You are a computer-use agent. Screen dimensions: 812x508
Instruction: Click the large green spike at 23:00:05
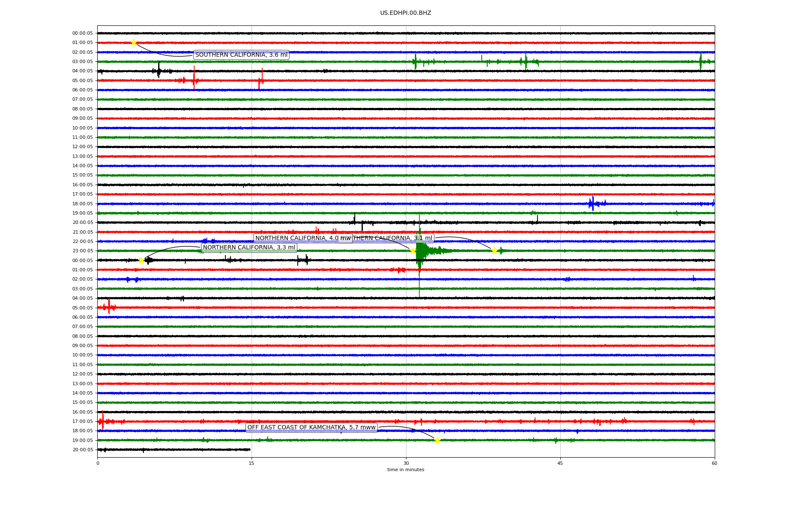point(419,251)
